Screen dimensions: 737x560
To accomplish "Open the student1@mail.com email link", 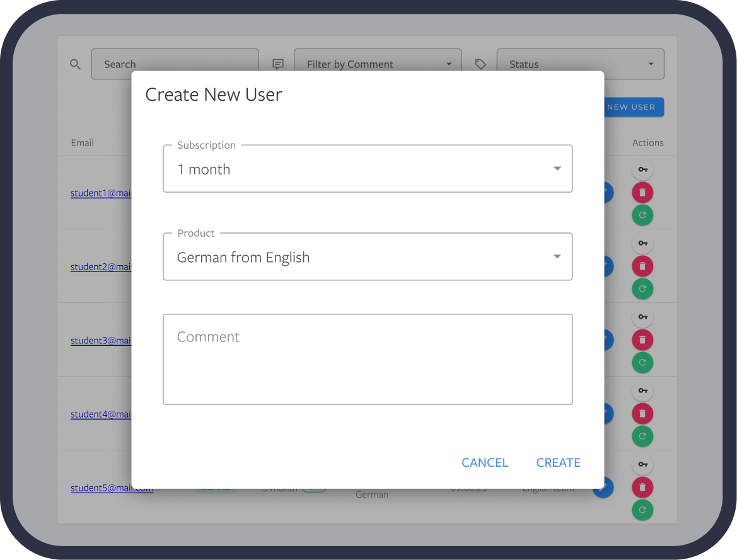I will (x=101, y=193).
